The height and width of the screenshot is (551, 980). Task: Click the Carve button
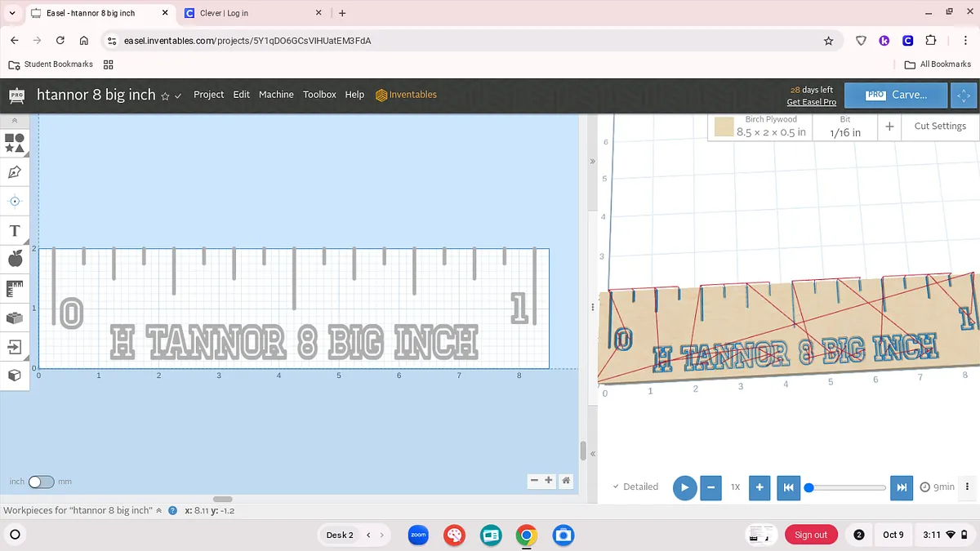tap(896, 95)
